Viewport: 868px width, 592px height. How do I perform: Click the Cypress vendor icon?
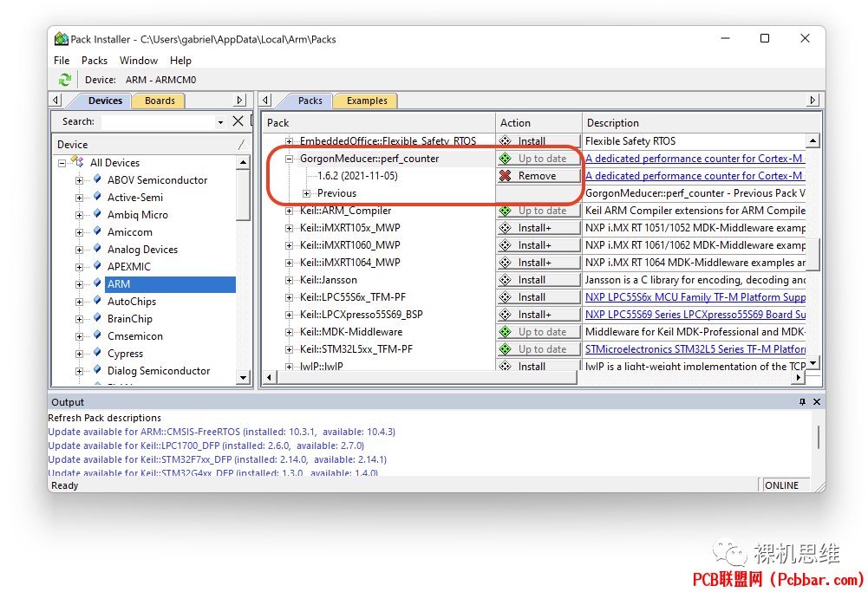(x=97, y=353)
